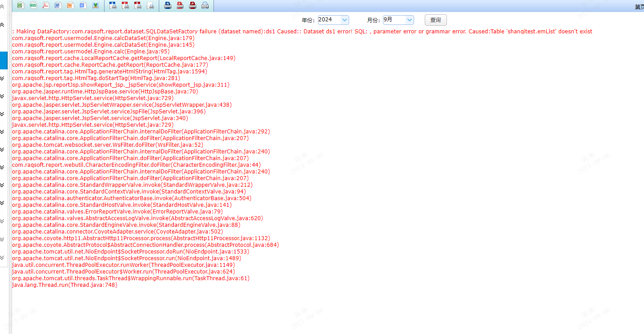This screenshot has height=334, width=644.
Task: Click the 'JspServletWrapper.service' stack line
Action: point(122,105)
